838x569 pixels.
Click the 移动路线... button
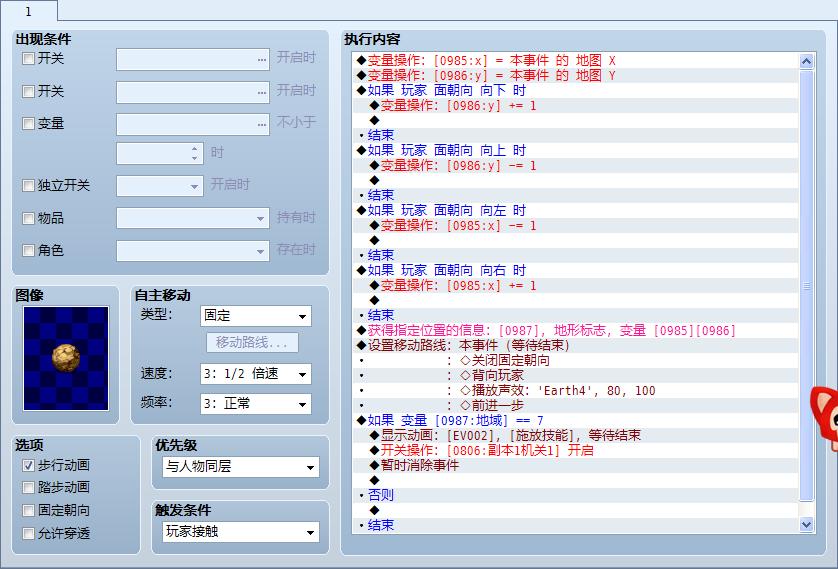[252, 342]
